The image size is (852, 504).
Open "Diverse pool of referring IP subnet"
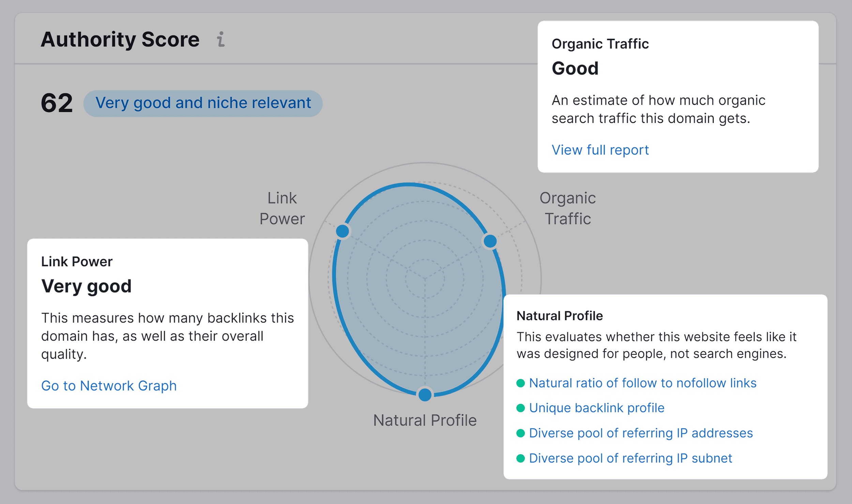click(630, 458)
